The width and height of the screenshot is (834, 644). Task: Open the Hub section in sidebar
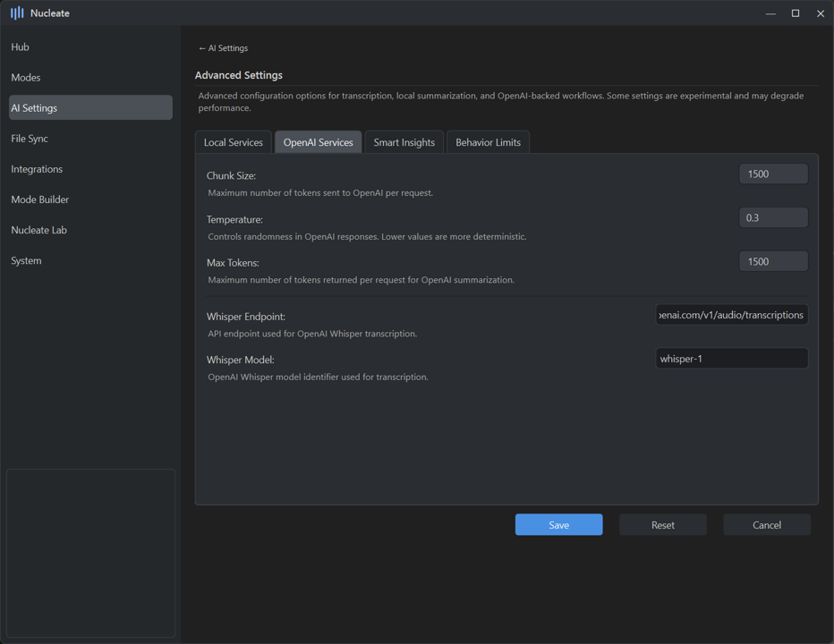point(21,47)
